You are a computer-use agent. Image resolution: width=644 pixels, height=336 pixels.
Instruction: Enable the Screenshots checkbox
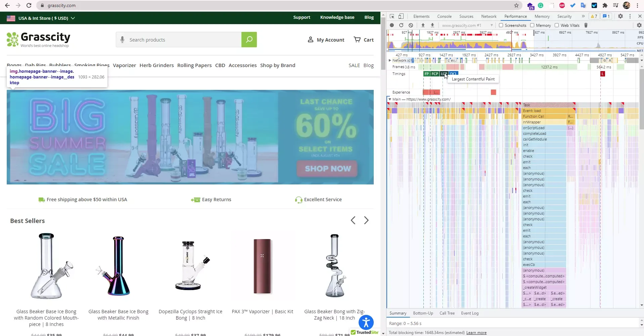501,25
